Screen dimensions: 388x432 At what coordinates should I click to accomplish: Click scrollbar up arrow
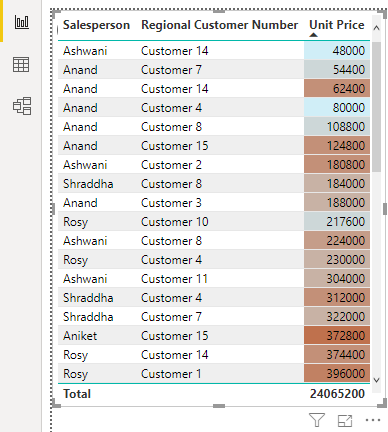tap(376, 28)
